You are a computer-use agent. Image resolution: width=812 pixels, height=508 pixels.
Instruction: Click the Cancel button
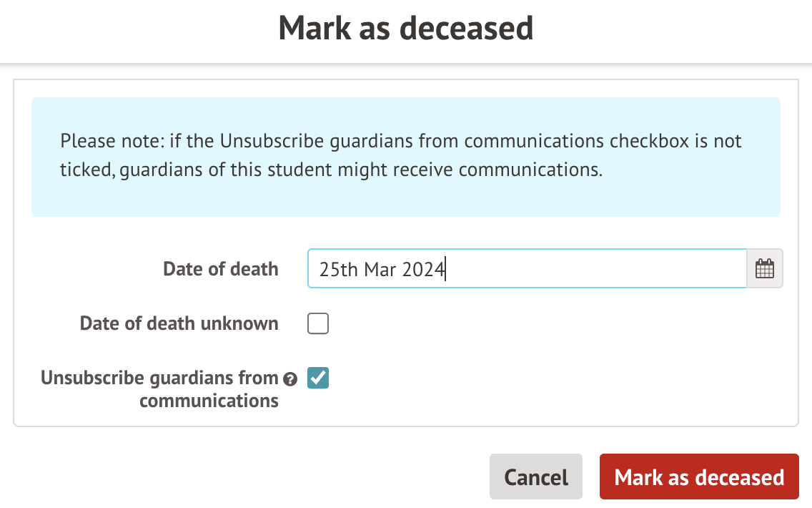coord(536,477)
